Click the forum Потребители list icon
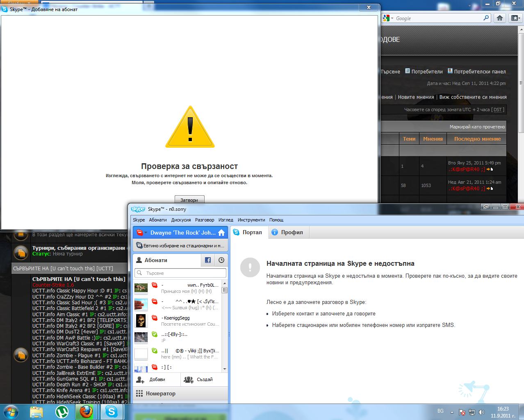Image resolution: width=524 pixels, height=420 pixels. point(408,71)
